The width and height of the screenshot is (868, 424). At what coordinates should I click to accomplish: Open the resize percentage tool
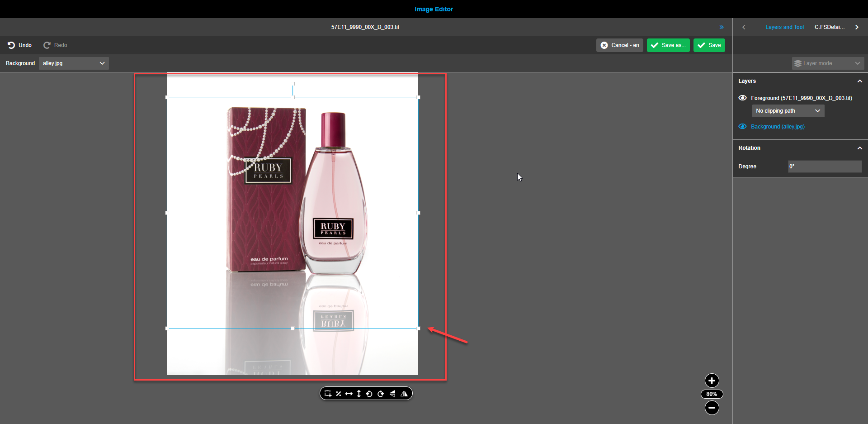(x=338, y=393)
